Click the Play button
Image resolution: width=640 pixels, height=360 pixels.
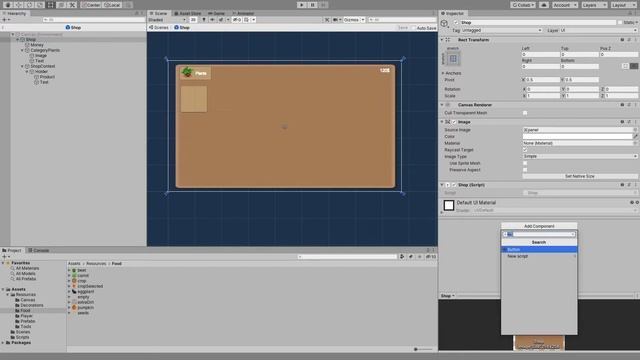(x=302, y=5)
